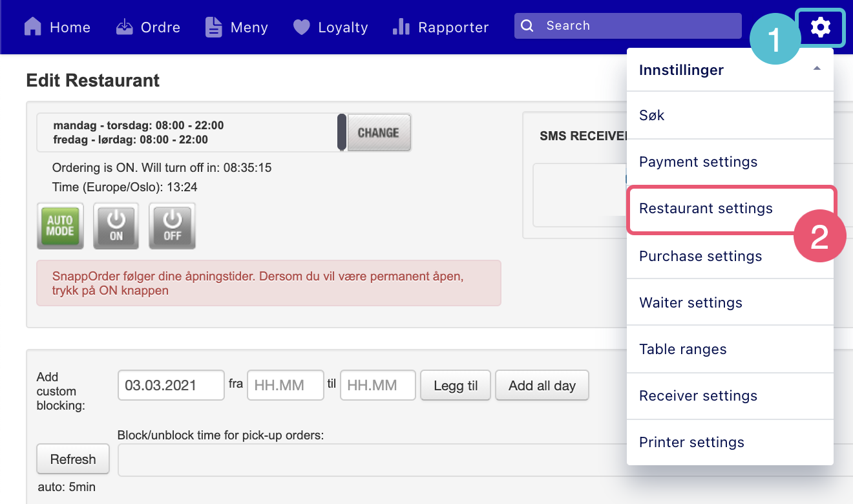Switch ordering OFF
The width and height of the screenshot is (853, 504).
tap(172, 226)
